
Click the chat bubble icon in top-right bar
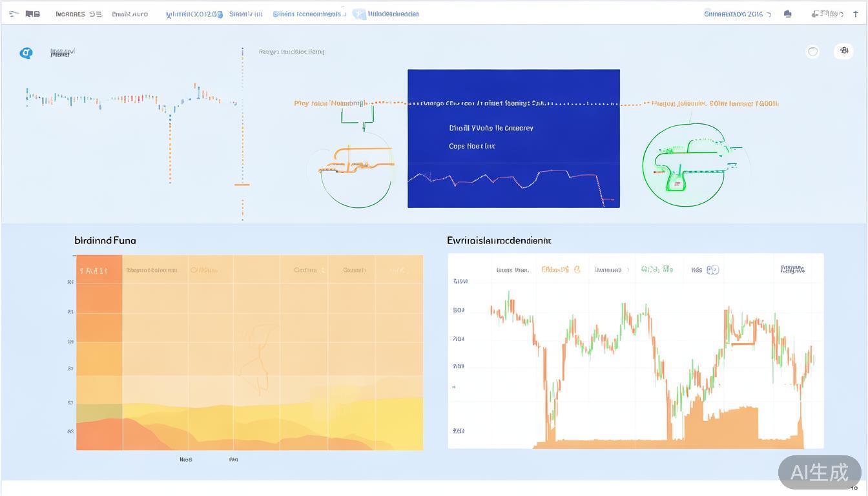[x=787, y=14]
